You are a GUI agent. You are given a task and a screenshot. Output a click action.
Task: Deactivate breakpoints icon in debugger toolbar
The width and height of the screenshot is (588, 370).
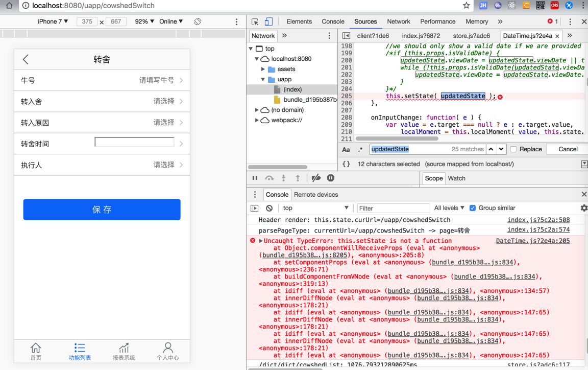click(x=316, y=178)
